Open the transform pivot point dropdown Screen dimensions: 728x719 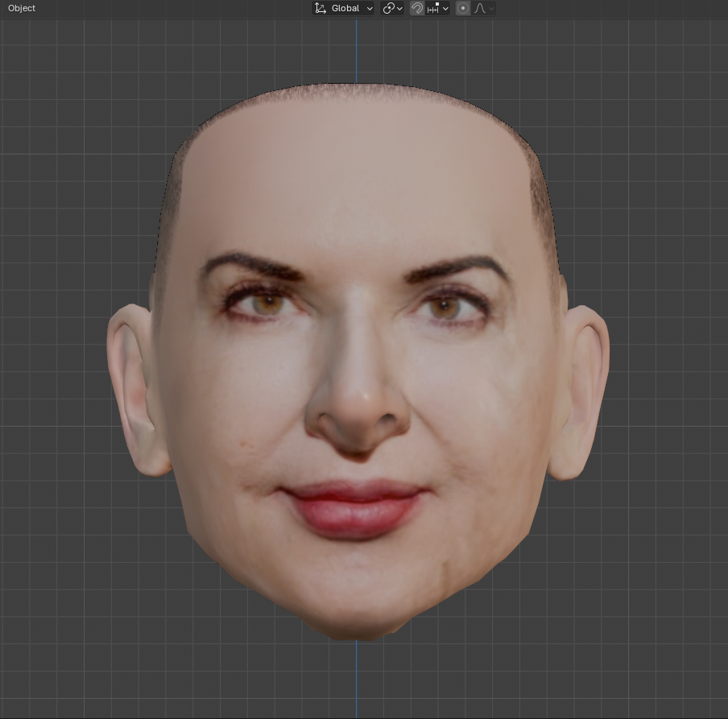coord(392,8)
